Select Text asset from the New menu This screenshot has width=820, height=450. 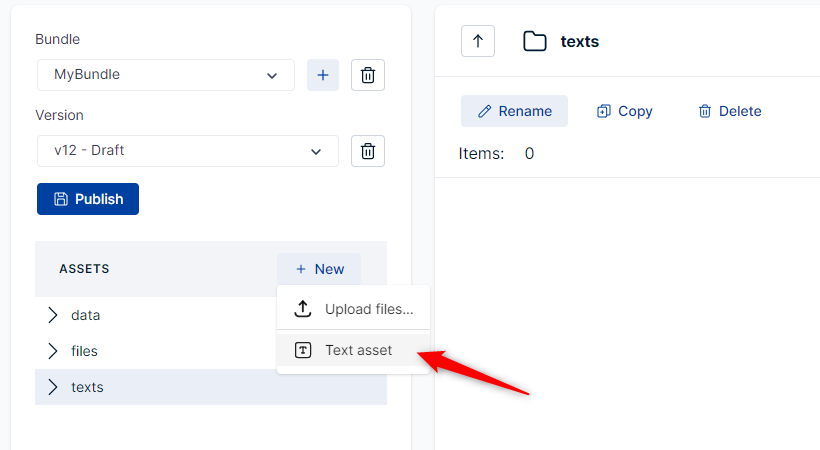[x=358, y=351]
